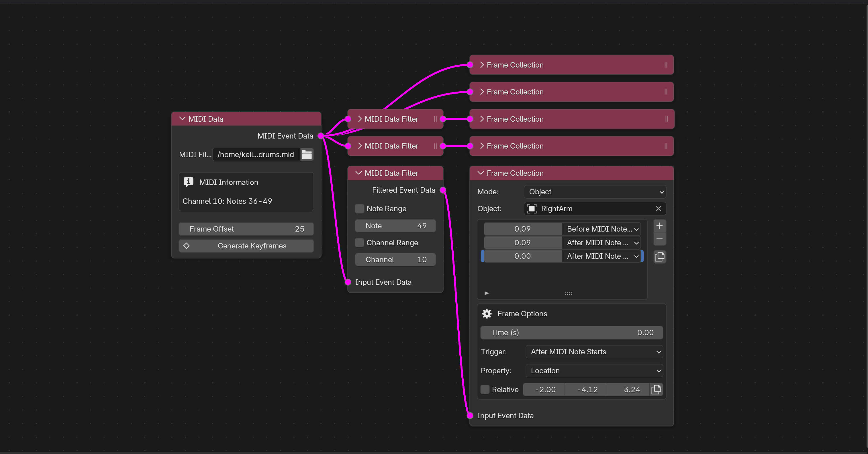Open the Before MIDI Note dropdown in frame list

[x=601, y=229]
